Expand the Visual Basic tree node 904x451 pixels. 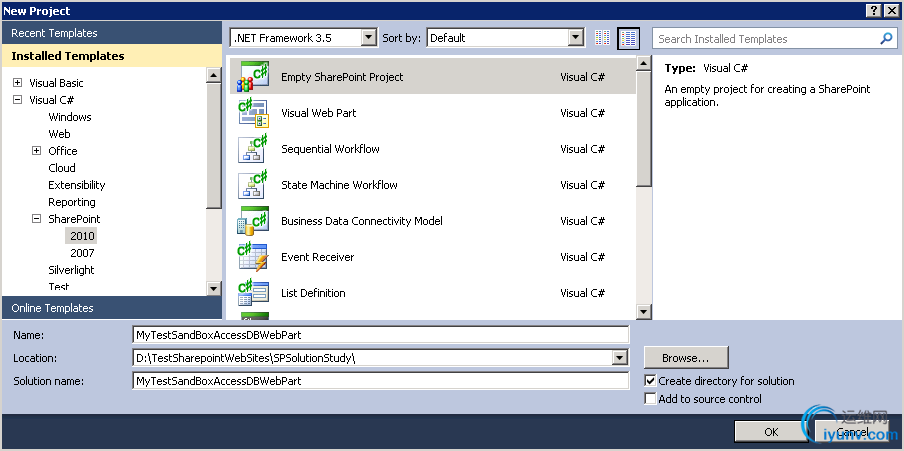17,82
